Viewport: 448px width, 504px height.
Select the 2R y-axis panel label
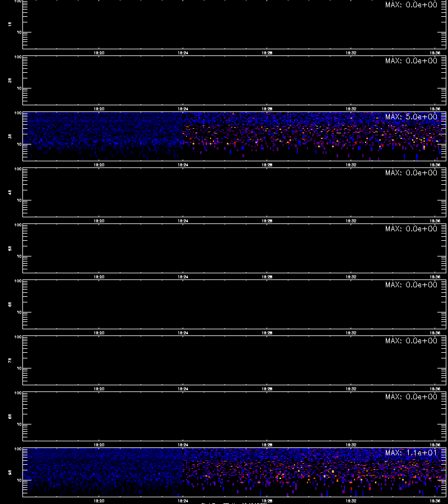(x=10, y=80)
